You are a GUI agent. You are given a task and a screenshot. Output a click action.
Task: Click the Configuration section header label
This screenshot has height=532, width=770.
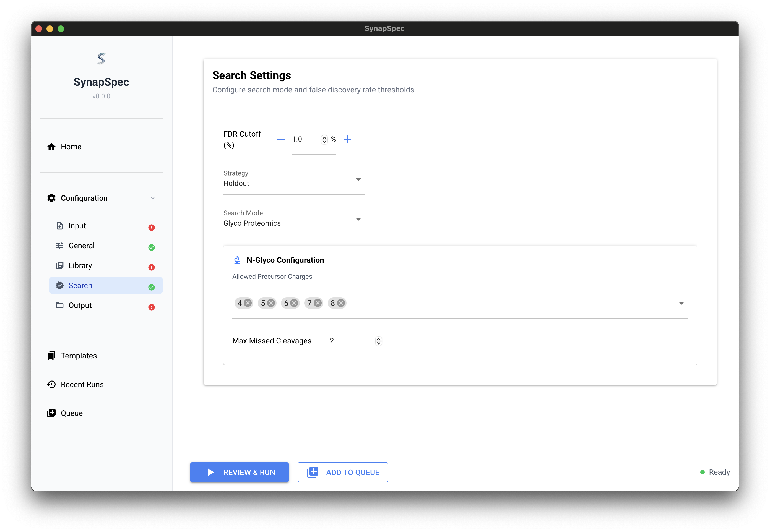[84, 198]
